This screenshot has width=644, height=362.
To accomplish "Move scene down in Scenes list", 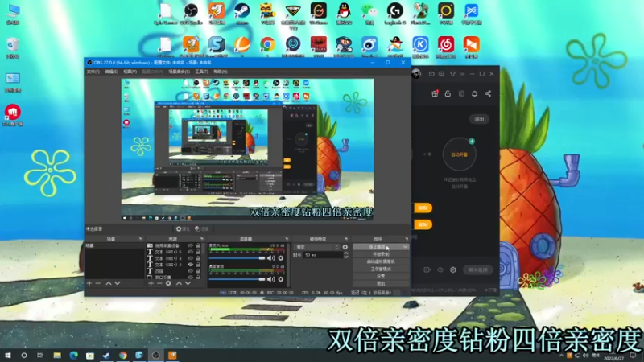I will coord(118,283).
